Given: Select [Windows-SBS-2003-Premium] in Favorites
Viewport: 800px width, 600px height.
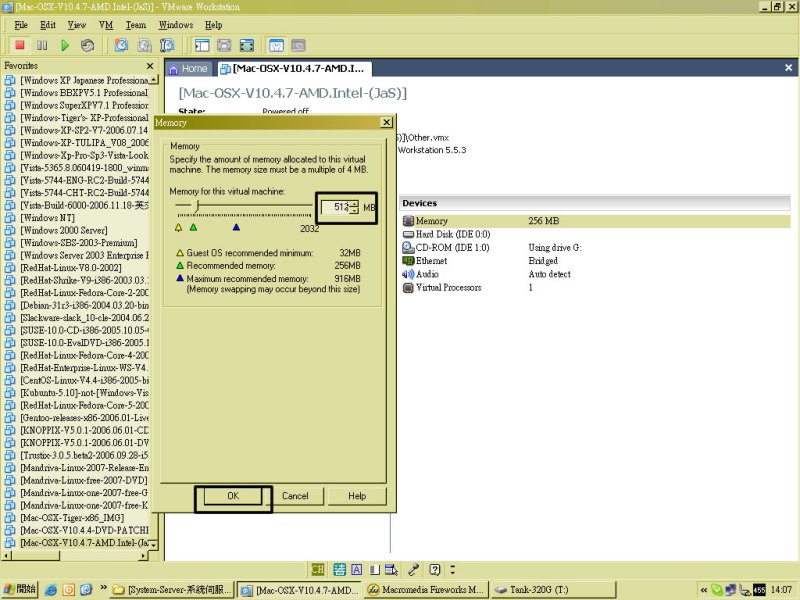Looking at the screenshot, I should pyautogui.click(x=79, y=243).
